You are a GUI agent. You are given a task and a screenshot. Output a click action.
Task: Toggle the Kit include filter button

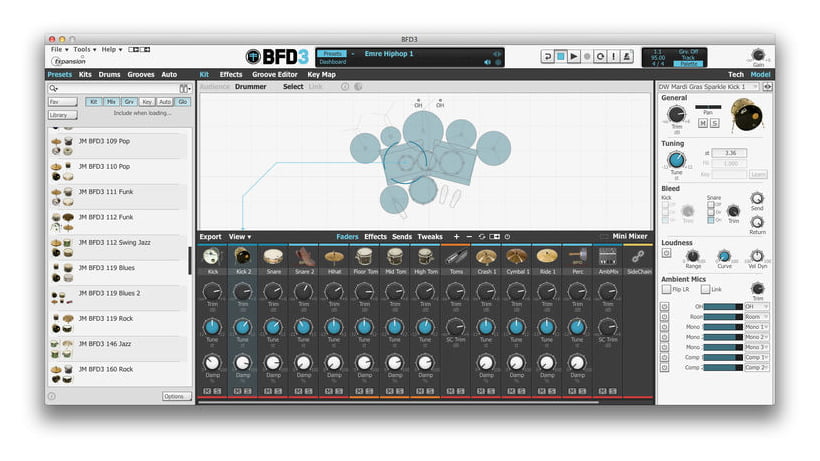[x=94, y=102]
